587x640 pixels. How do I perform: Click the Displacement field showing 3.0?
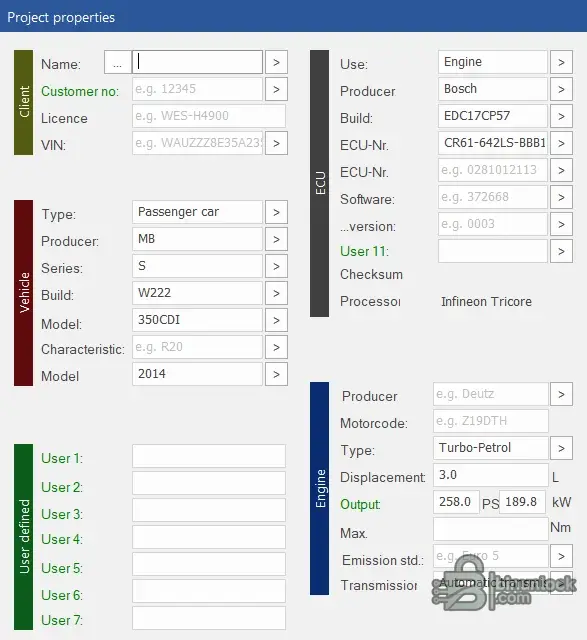coord(491,475)
